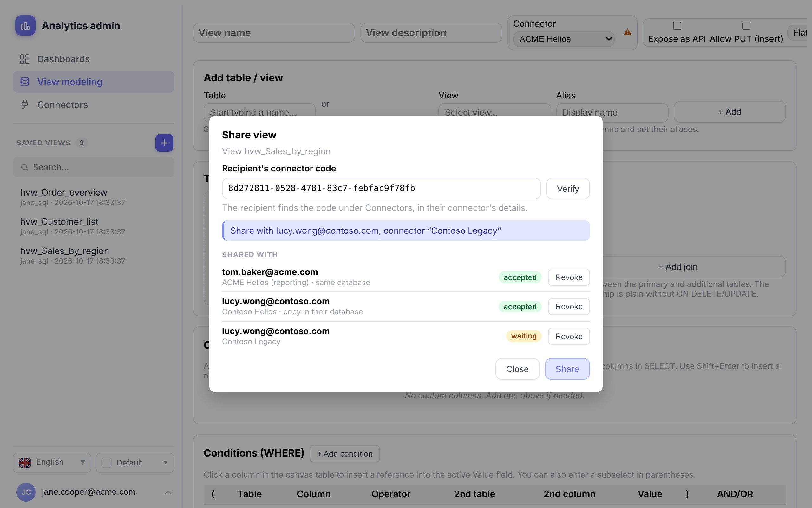
Task: Click into the recipient's connector code field
Action: pyautogui.click(x=381, y=189)
